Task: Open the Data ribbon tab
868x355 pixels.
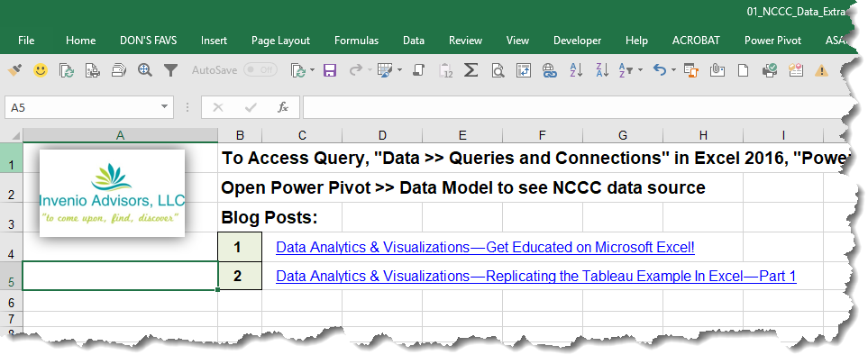Action: click(414, 41)
